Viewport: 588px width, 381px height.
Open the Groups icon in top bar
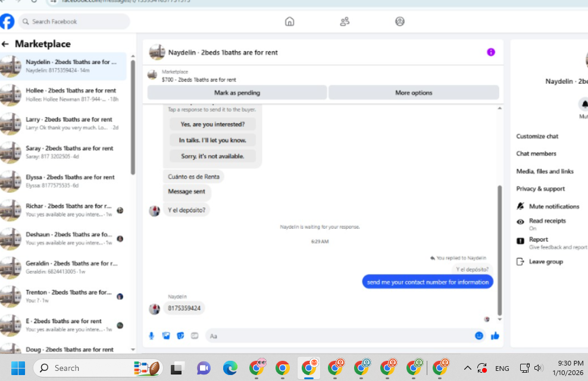pyautogui.click(x=400, y=21)
